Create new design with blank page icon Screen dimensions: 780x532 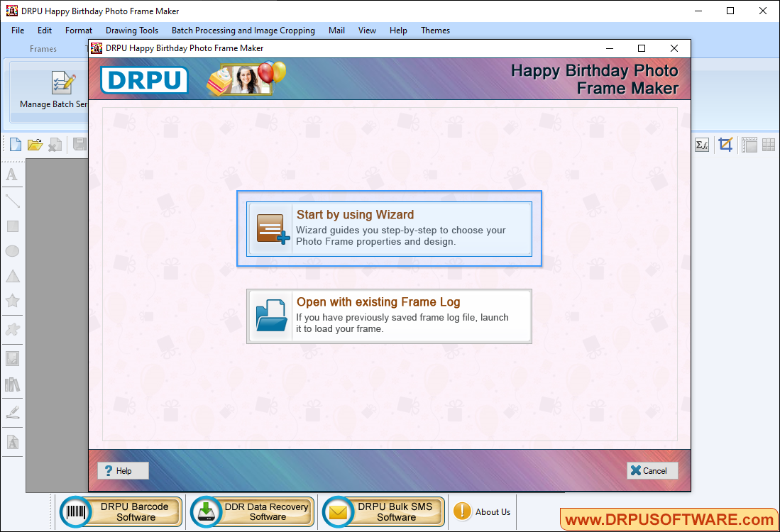15,144
